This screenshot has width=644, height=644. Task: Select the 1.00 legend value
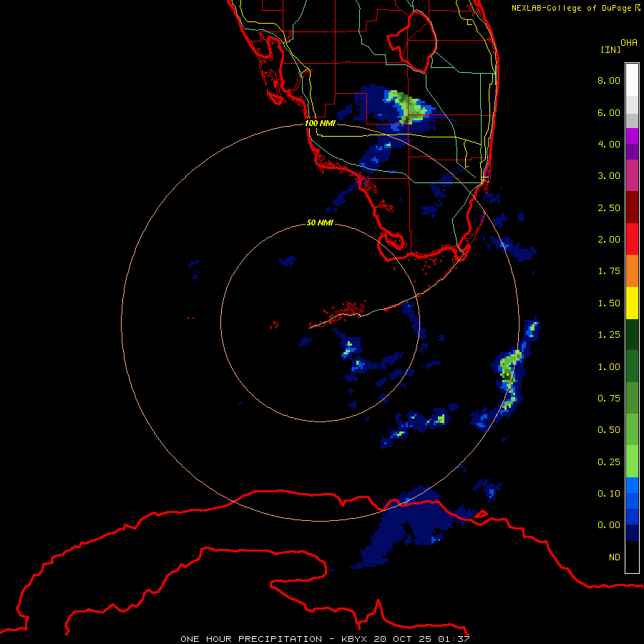click(608, 367)
